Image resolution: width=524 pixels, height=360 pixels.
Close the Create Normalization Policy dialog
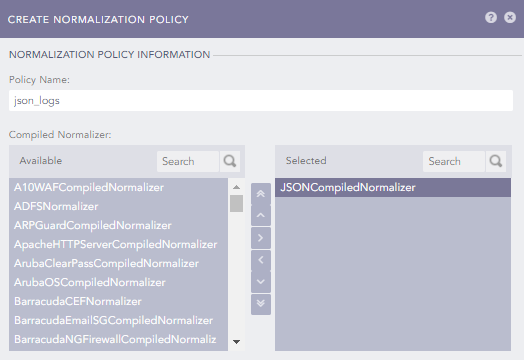tap(510, 17)
